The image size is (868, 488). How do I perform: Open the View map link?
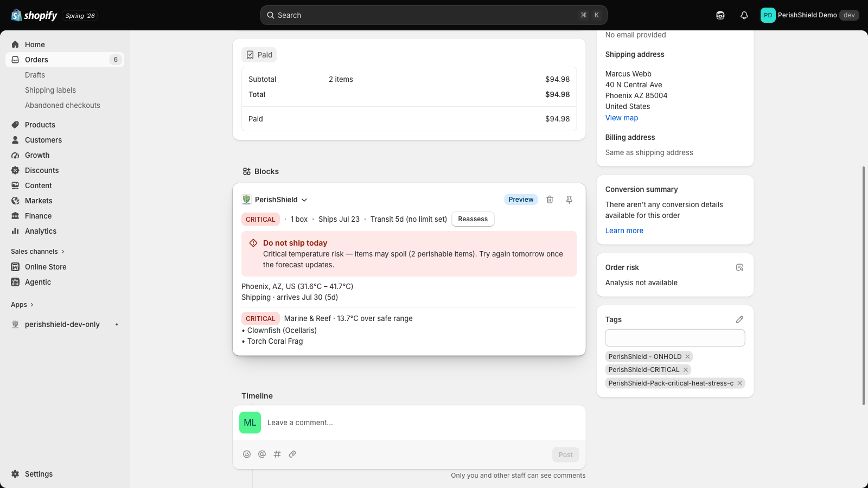[x=622, y=118]
